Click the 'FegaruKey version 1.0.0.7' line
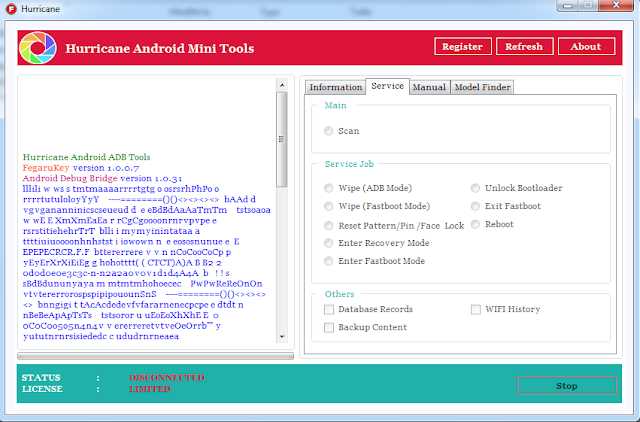This screenshot has width=640, height=422. 81,168
